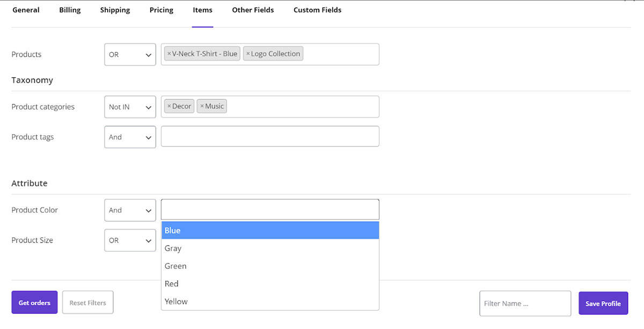Screen dimensions: 644x329
Task: Open the Product Size OR dropdown
Action: tap(130, 240)
